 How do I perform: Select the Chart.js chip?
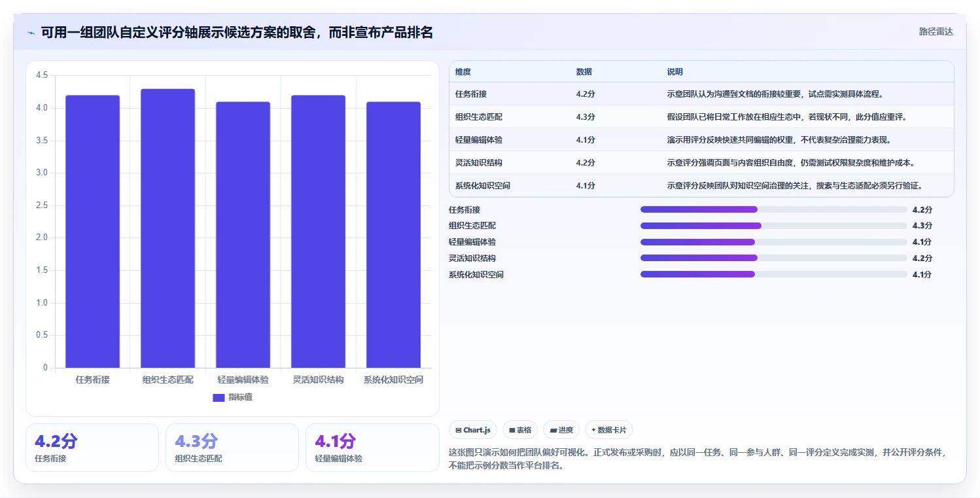[472, 430]
